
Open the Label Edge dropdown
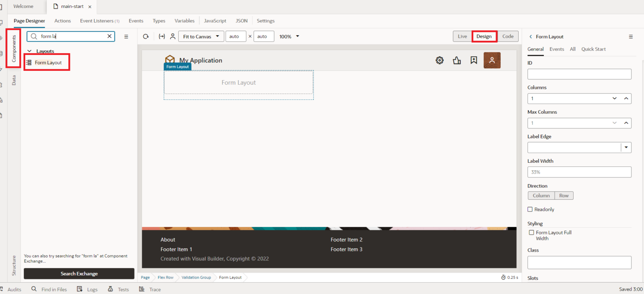[x=626, y=147]
